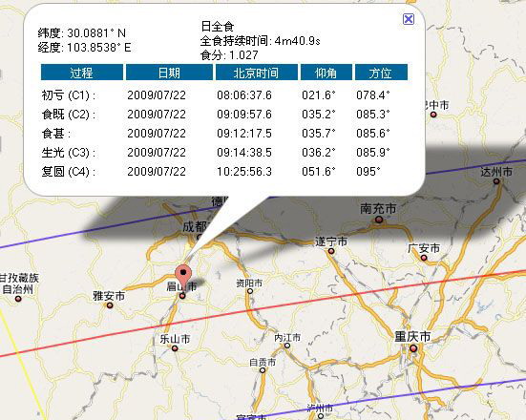The width and height of the screenshot is (526, 420).
Task: Select the 达州市 city marker
Action: click(496, 181)
